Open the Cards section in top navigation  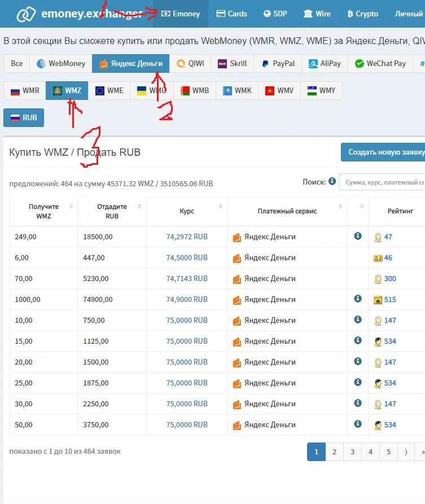pyautogui.click(x=232, y=14)
